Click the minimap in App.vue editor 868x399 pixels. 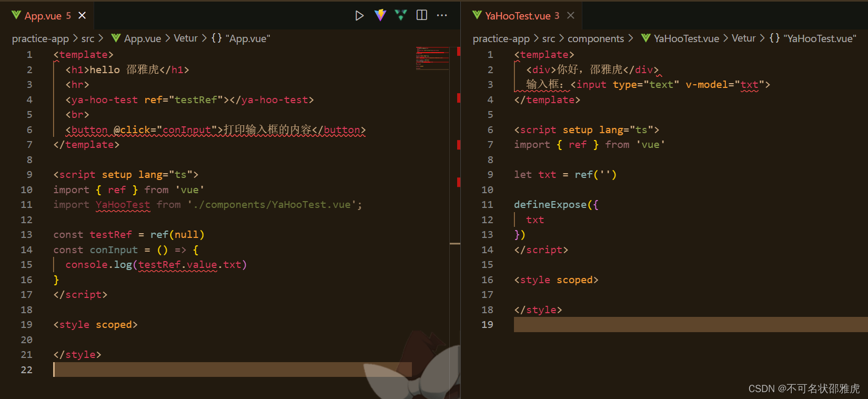click(x=432, y=58)
